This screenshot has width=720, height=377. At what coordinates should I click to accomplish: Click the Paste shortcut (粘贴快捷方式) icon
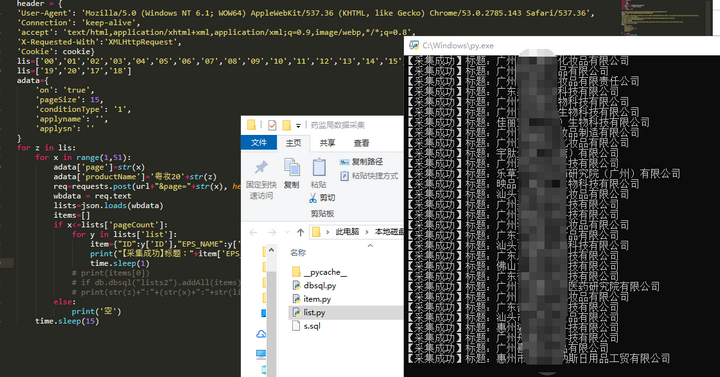click(344, 176)
